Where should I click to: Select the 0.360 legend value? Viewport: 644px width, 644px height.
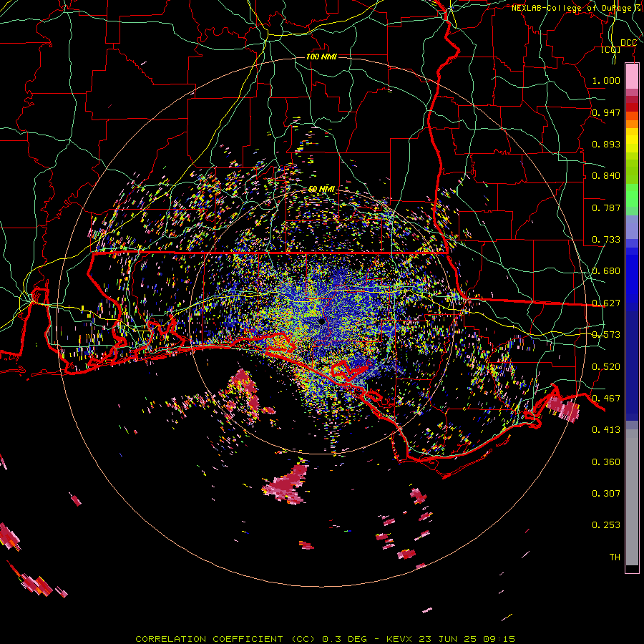click(x=606, y=462)
